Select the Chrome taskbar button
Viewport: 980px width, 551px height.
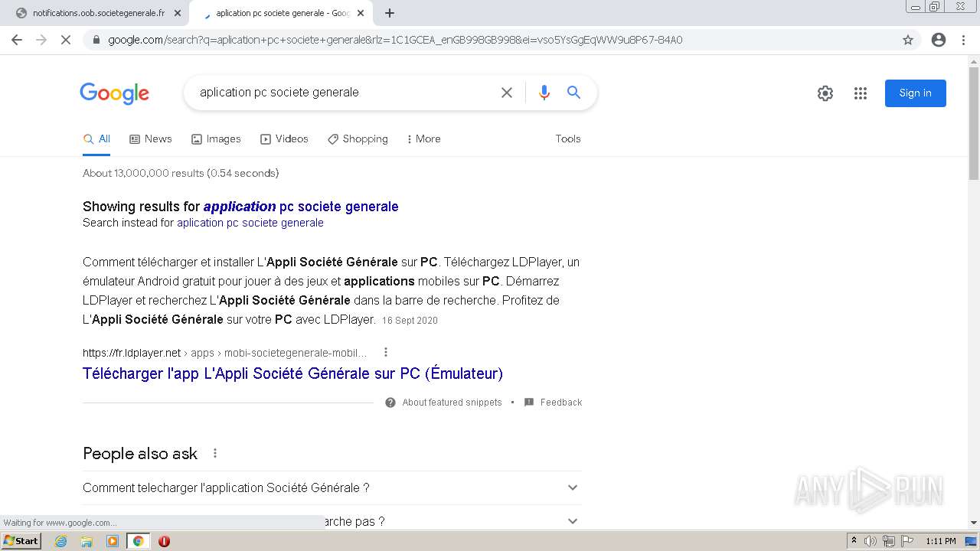coord(138,541)
